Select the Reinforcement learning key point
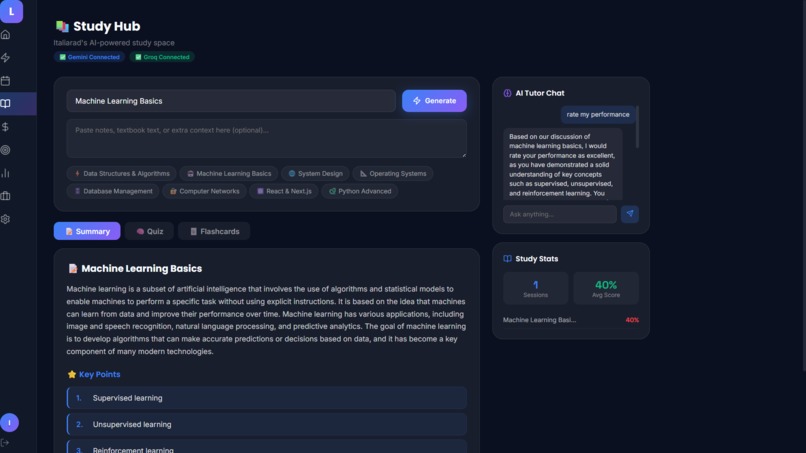Viewport: 806px width, 453px height. pyautogui.click(x=266, y=447)
